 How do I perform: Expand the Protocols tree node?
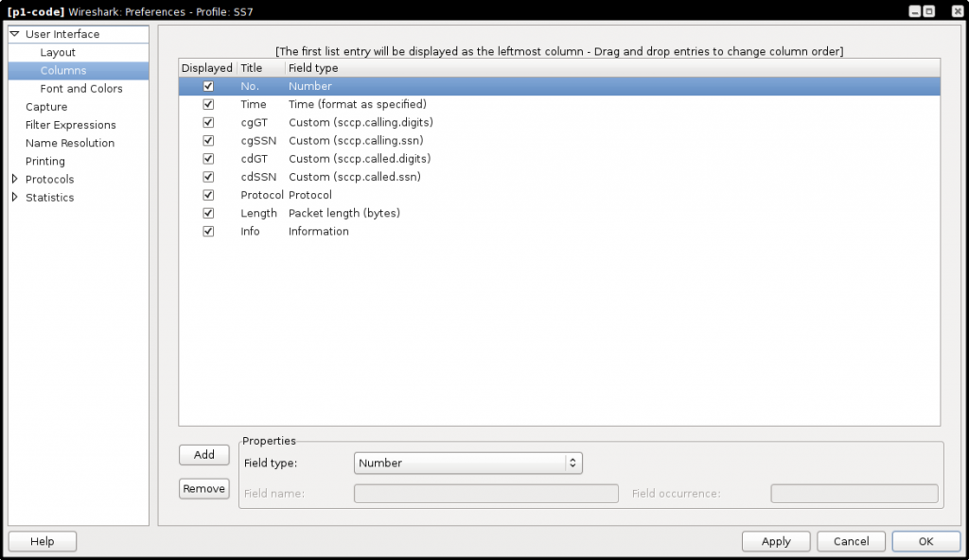tap(15, 179)
